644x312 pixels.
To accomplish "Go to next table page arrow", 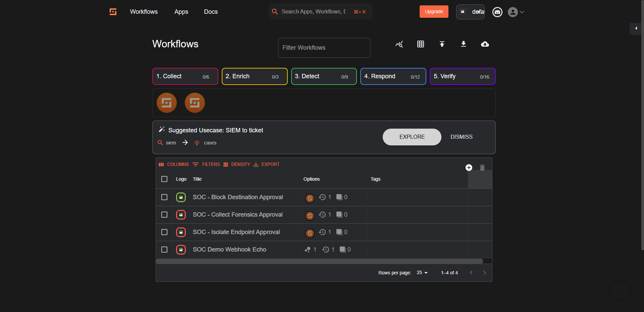I will coord(484,273).
